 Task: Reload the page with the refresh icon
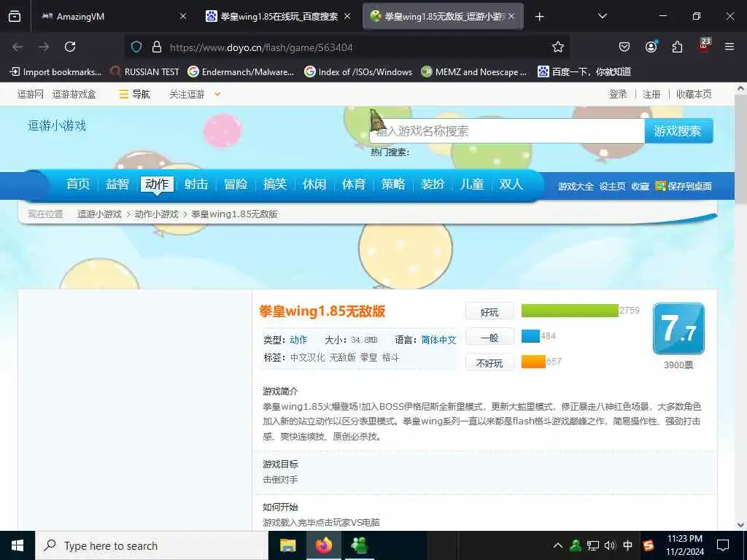pyautogui.click(x=70, y=47)
